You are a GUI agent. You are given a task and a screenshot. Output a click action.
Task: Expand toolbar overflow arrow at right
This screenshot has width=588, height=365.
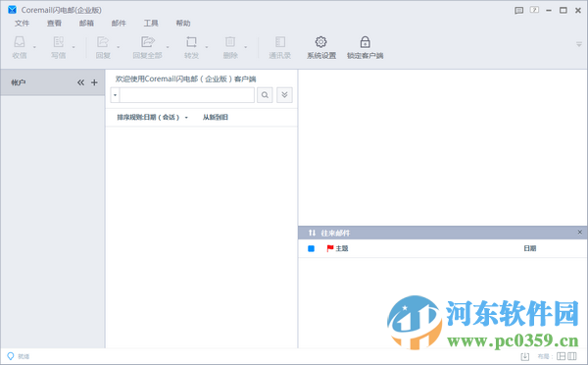click(579, 44)
